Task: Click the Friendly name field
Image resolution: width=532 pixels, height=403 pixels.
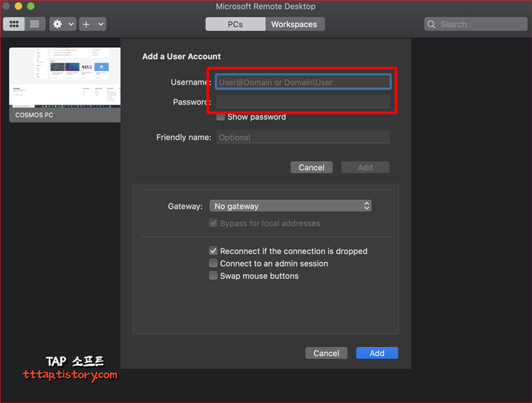Action: [x=303, y=137]
